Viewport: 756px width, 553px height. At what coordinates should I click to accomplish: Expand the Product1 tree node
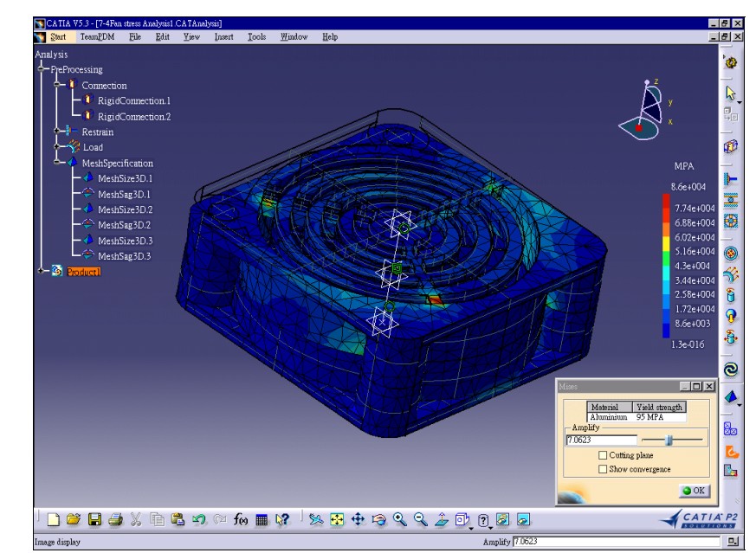(42, 271)
